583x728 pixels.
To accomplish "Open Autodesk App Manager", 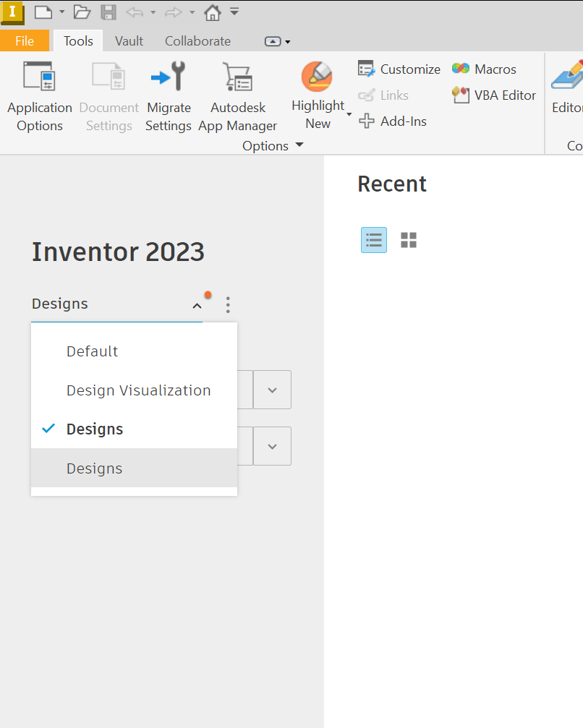I will pyautogui.click(x=238, y=97).
